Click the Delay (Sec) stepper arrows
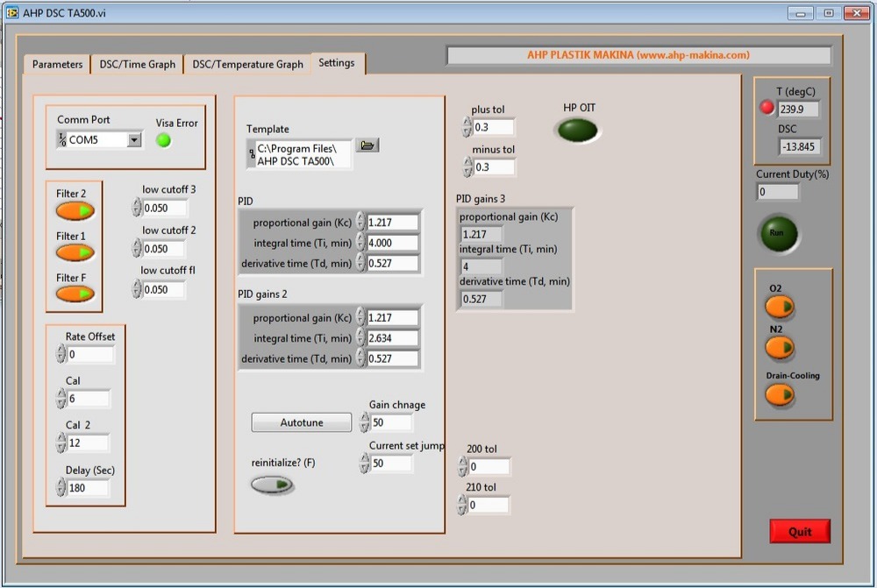Screen dimensions: 877x588 pyautogui.click(x=61, y=487)
